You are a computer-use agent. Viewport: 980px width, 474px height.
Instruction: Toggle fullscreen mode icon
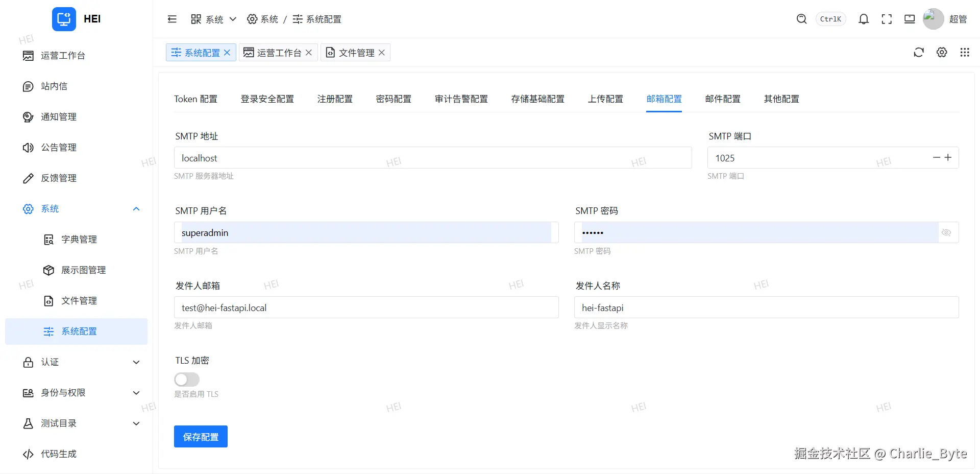click(887, 19)
